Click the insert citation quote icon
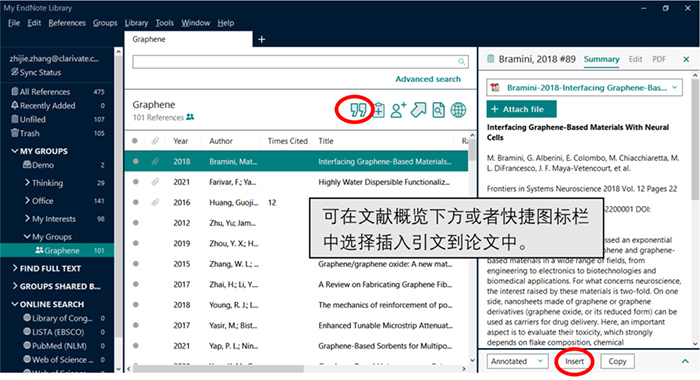Viewport: 700px width, 380px height. [358, 110]
